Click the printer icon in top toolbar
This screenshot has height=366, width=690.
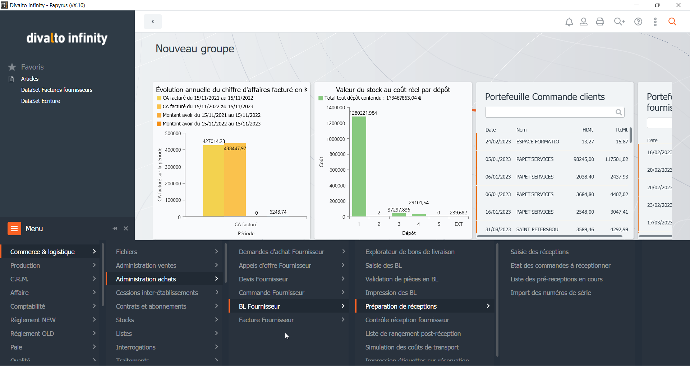point(600,22)
